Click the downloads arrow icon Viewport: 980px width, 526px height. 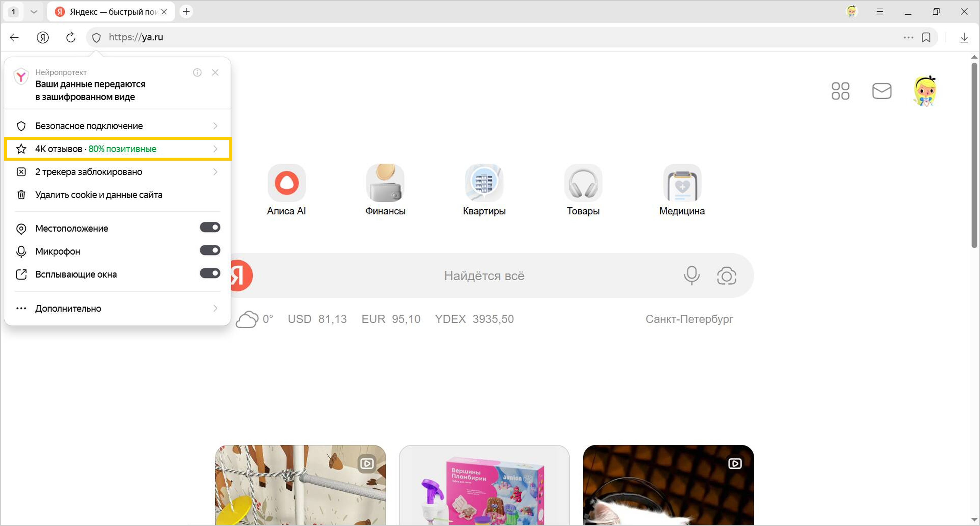[964, 37]
